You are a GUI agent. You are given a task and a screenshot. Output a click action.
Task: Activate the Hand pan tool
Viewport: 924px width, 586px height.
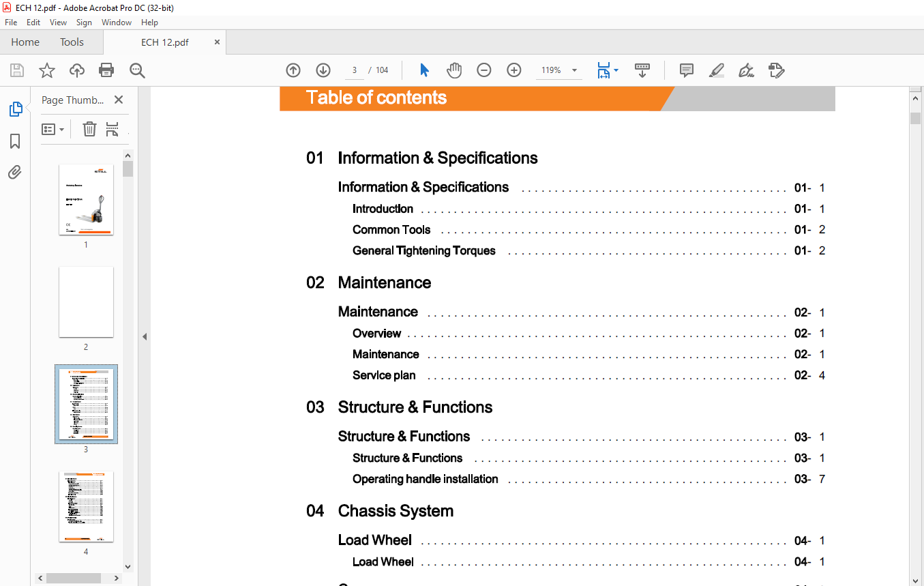(454, 70)
